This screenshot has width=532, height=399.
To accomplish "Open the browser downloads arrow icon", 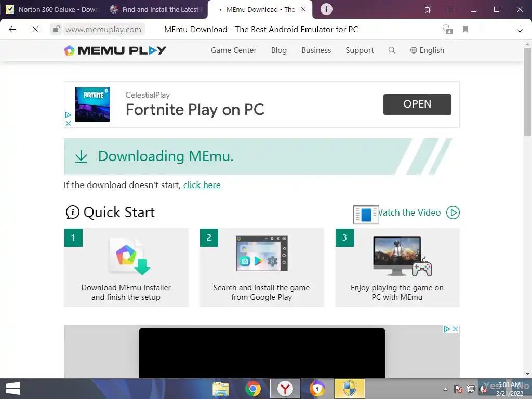I will [520, 30].
